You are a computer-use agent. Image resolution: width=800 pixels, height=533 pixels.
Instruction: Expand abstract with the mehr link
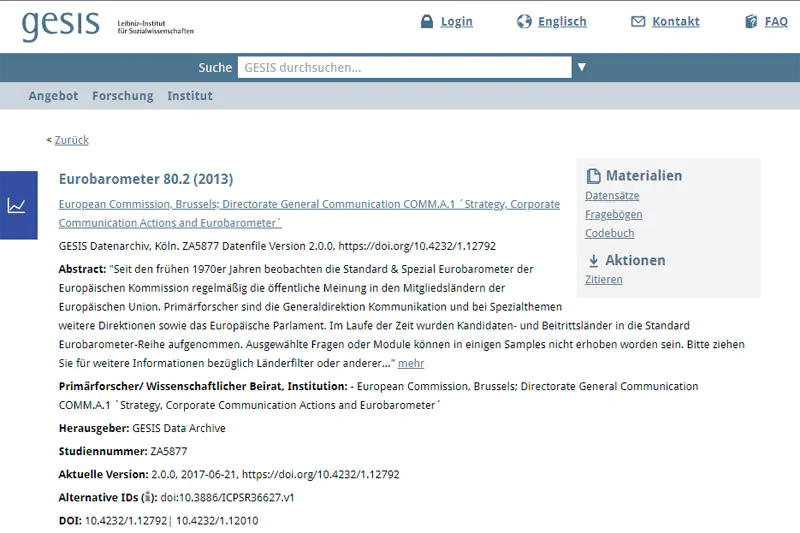[411, 363]
